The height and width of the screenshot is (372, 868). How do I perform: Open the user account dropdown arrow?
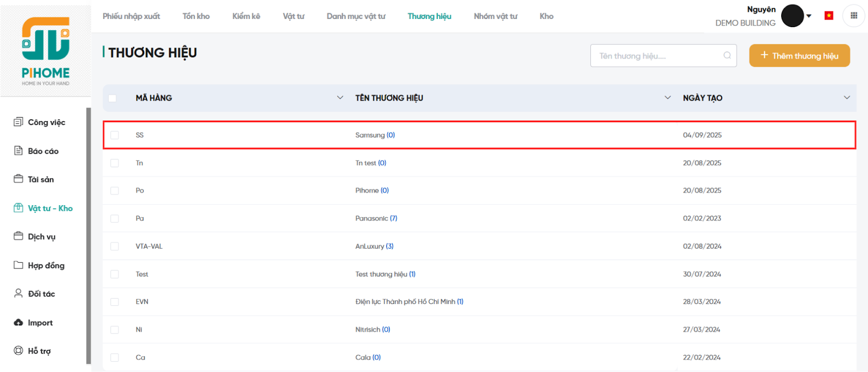pos(809,16)
